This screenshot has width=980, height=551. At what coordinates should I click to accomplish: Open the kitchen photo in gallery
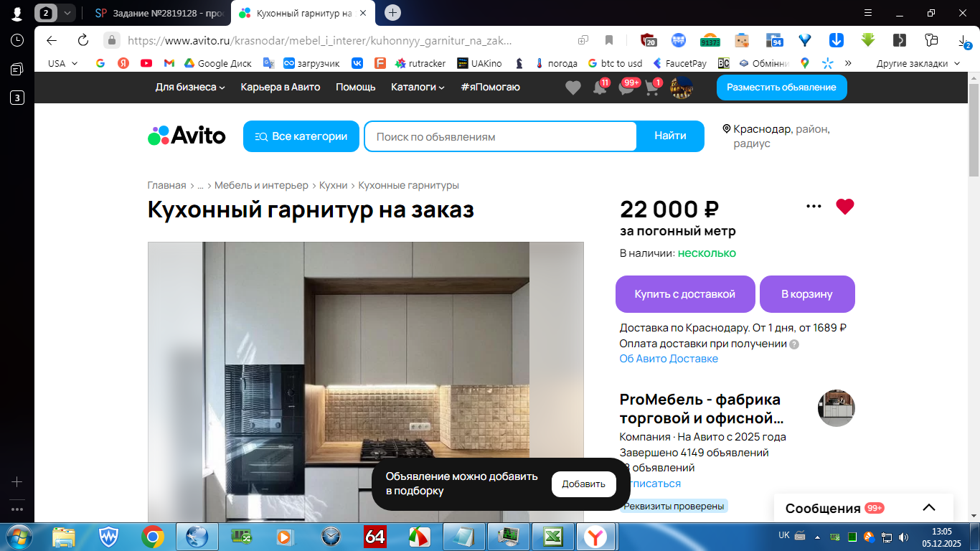pos(366,382)
